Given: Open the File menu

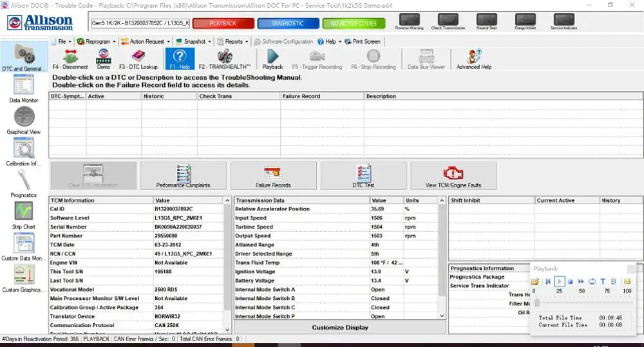Looking at the screenshot, I should pyautogui.click(x=61, y=41).
